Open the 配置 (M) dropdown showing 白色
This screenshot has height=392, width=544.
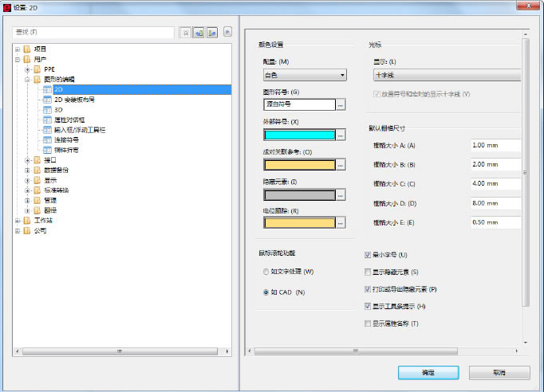[304, 75]
